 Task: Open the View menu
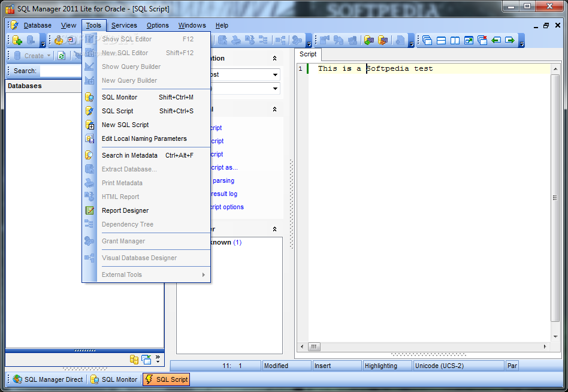tap(68, 25)
